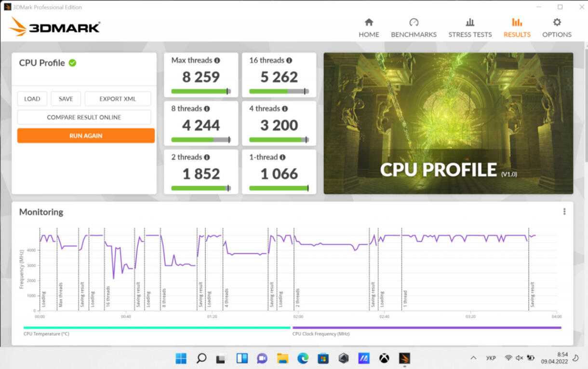
Task: Open the Xbox app in taskbar
Action: pos(384,358)
